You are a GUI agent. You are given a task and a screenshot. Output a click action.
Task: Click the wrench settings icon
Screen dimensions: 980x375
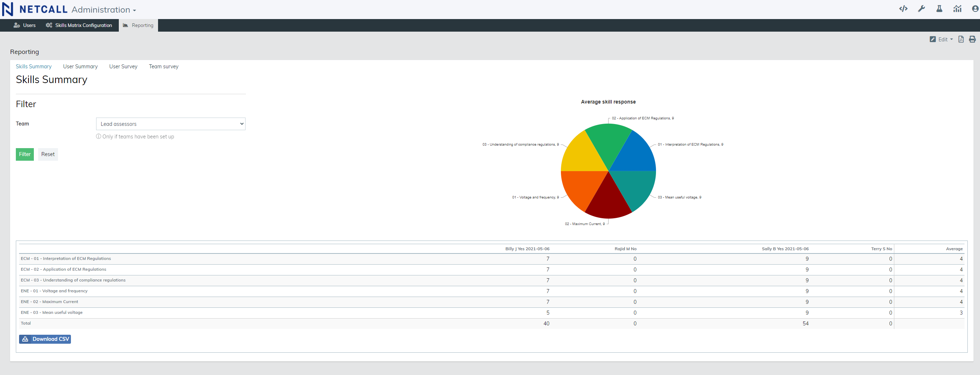click(x=921, y=9)
